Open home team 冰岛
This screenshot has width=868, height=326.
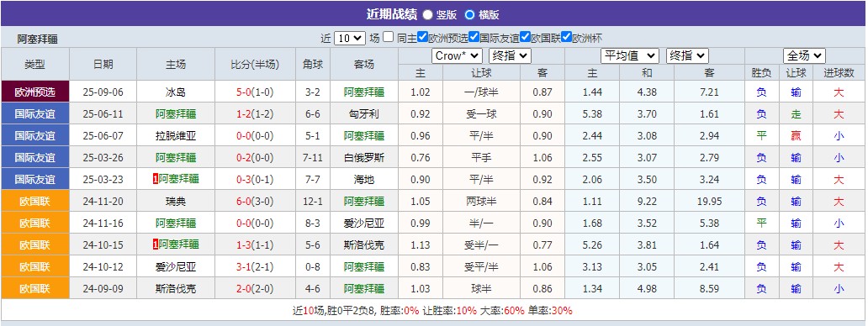point(176,92)
